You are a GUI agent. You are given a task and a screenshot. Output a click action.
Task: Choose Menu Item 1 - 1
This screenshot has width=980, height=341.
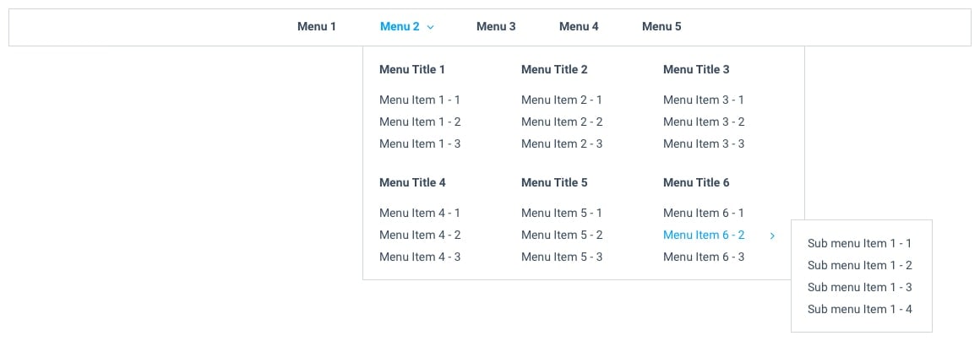420,100
